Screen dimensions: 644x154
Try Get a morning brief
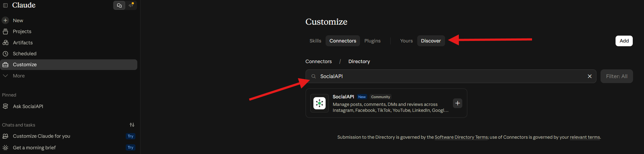pos(130,147)
